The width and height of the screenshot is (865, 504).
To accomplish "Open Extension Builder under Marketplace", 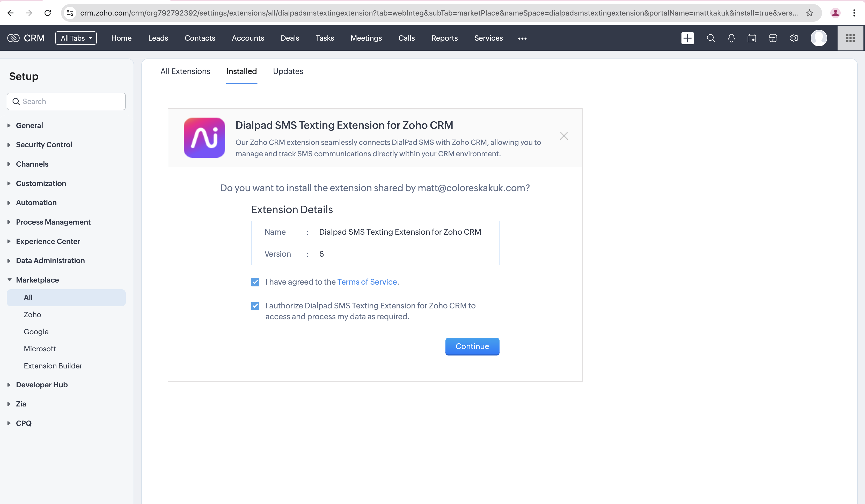I will [53, 366].
